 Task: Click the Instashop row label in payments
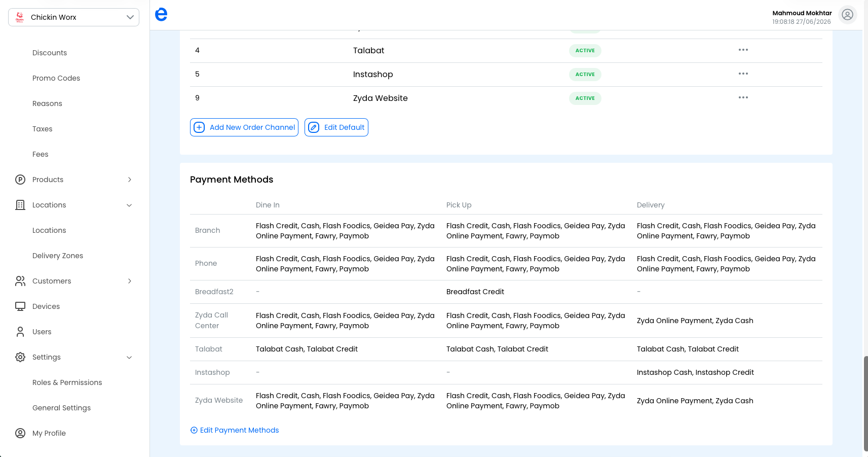212,372
